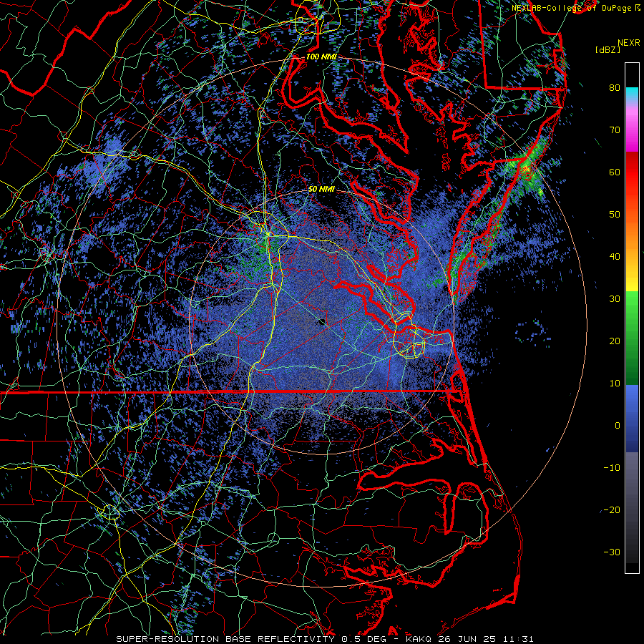Click the [dBZ] unit label

point(608,50)
